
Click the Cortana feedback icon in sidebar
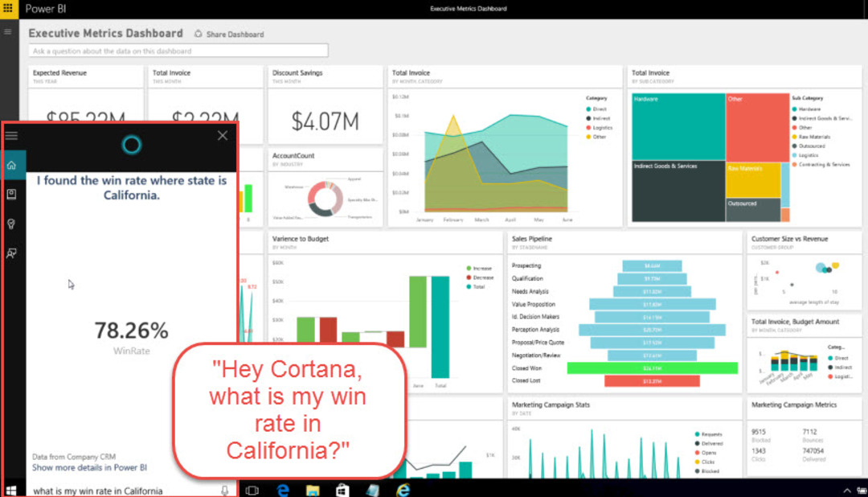(10, 253)
